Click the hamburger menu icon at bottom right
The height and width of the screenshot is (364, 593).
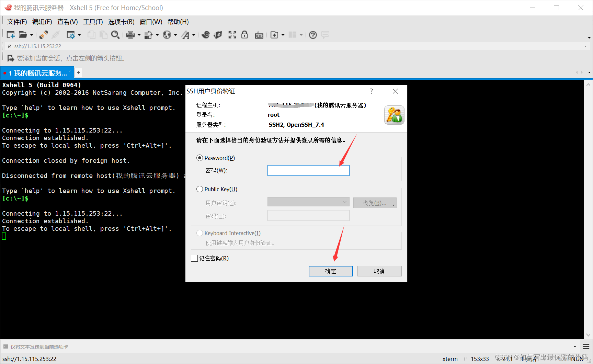586,346
